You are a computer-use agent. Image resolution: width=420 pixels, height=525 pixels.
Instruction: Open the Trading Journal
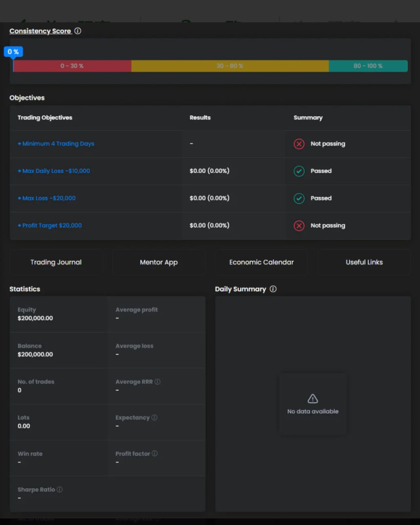(x=56, y=262)
